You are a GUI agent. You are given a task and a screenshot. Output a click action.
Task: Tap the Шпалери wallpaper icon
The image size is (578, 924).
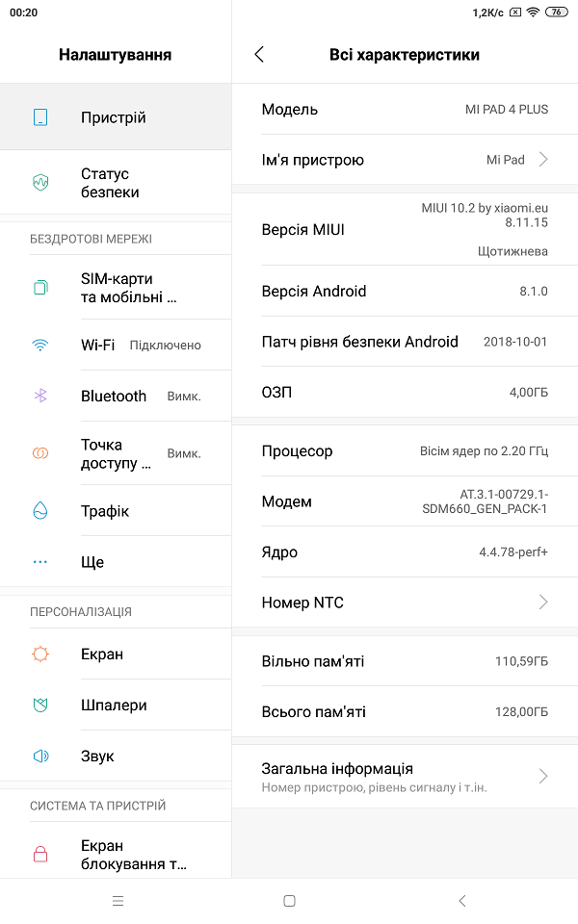40,705
